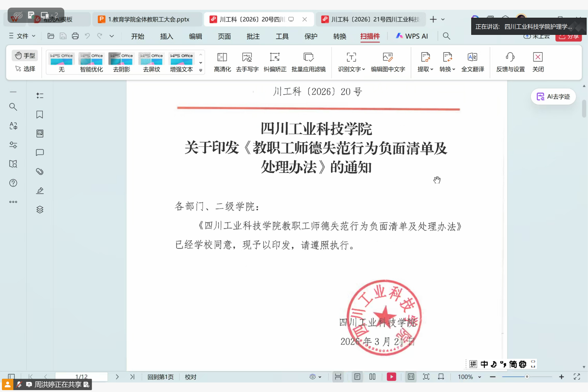Open the 100% zoom level dropdown
The height and width of the screenshot is (392, 588).
(x=480, y=377)
